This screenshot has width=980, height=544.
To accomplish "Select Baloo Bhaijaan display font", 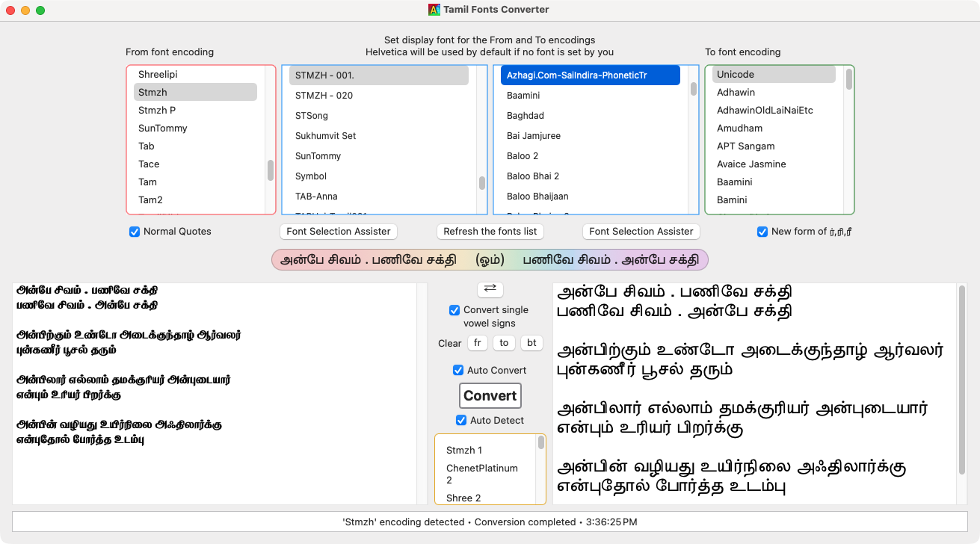I will (591, 197).
